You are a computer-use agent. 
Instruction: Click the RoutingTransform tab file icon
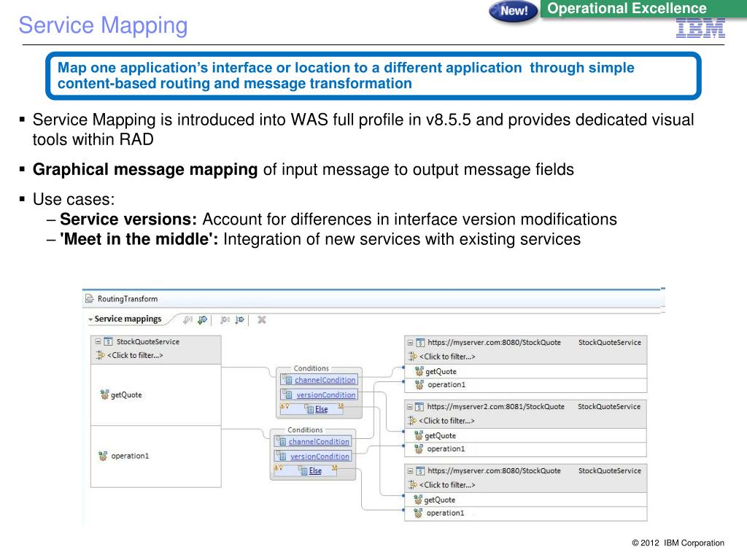tap(89, 299)
